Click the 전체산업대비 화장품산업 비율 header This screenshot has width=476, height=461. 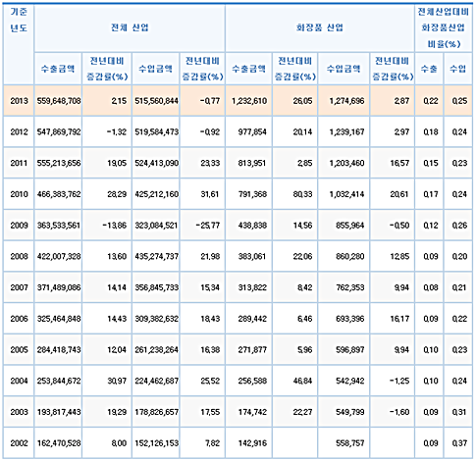pyautogui.click(x=444, y=27)
